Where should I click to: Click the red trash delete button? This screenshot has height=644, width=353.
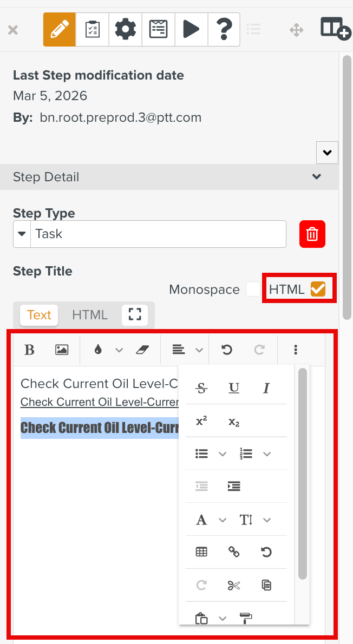[x=312, y=234]
